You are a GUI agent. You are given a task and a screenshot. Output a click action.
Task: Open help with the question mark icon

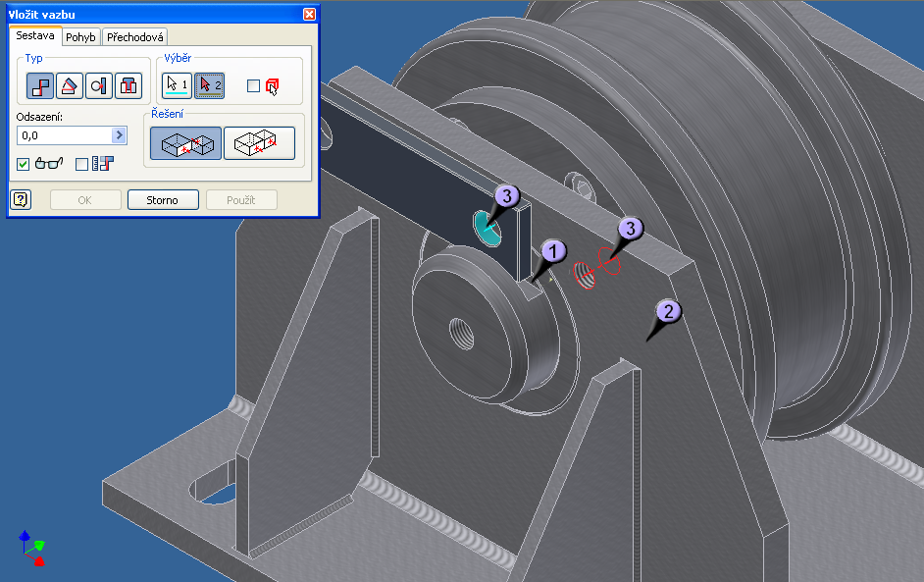(x=20, y=200)
